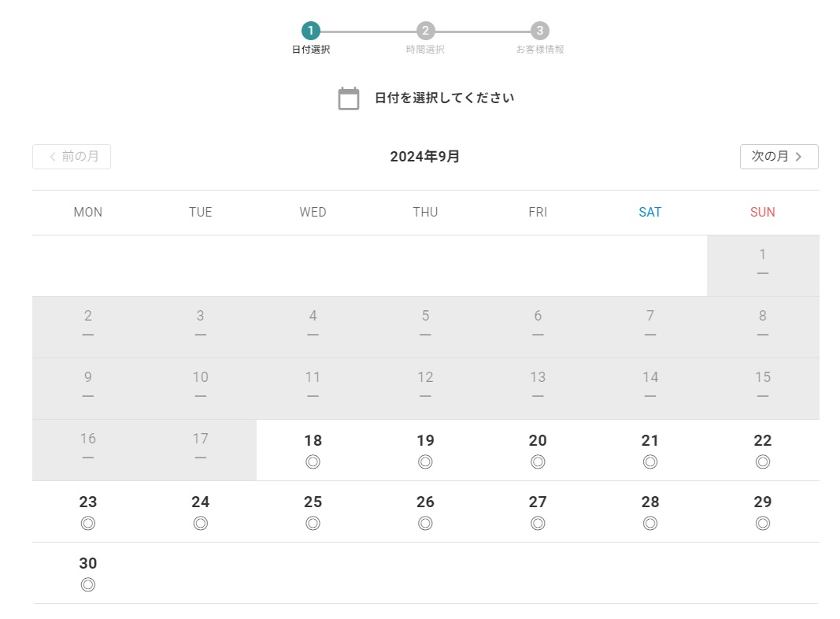
Task: Select step 3 お客様情報 circle
Action: 540,31
